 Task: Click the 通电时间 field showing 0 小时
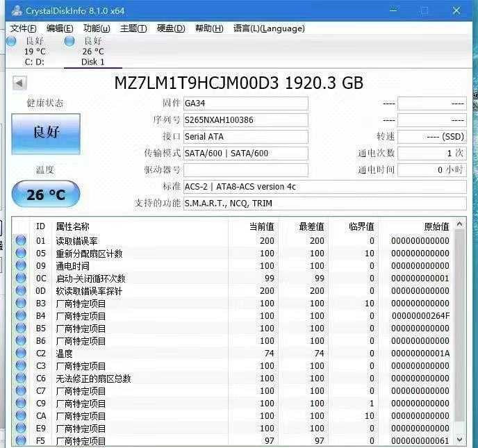(432, 170)
